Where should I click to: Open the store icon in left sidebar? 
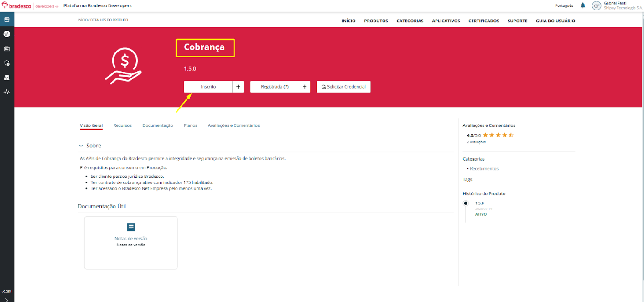[7, 20]
